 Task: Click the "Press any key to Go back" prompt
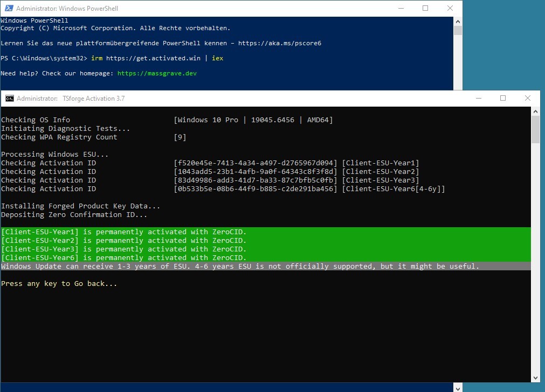(59, 284)
